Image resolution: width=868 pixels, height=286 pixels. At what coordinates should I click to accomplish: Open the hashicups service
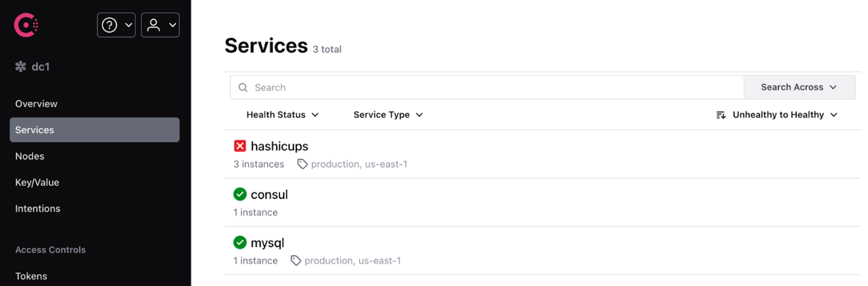click(279, 146)
